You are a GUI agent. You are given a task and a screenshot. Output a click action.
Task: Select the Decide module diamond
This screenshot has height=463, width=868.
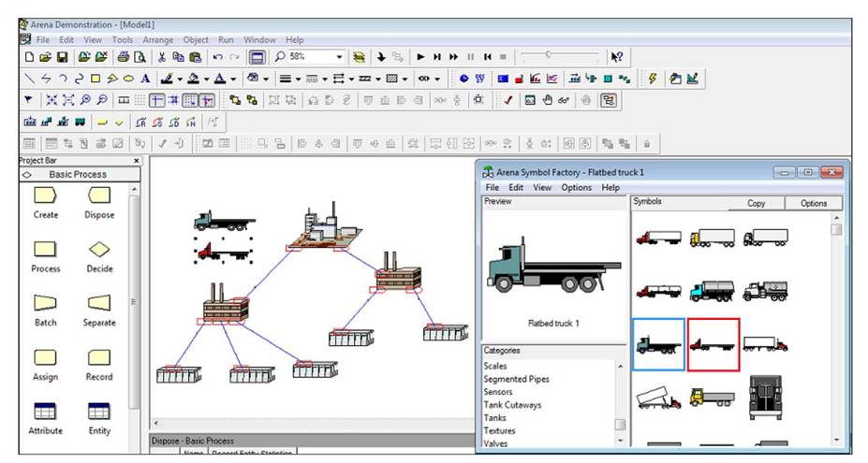pos(99,256)
